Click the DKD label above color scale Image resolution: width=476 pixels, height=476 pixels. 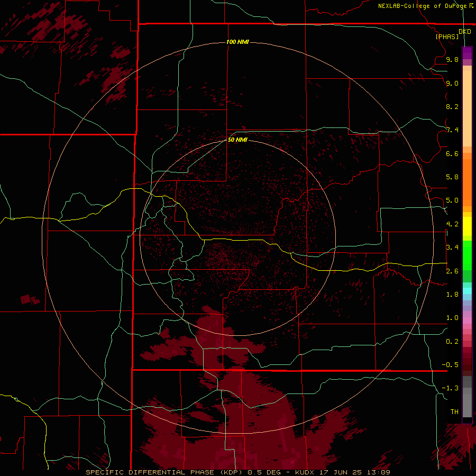pyautogui.click(x=465, y=32)
